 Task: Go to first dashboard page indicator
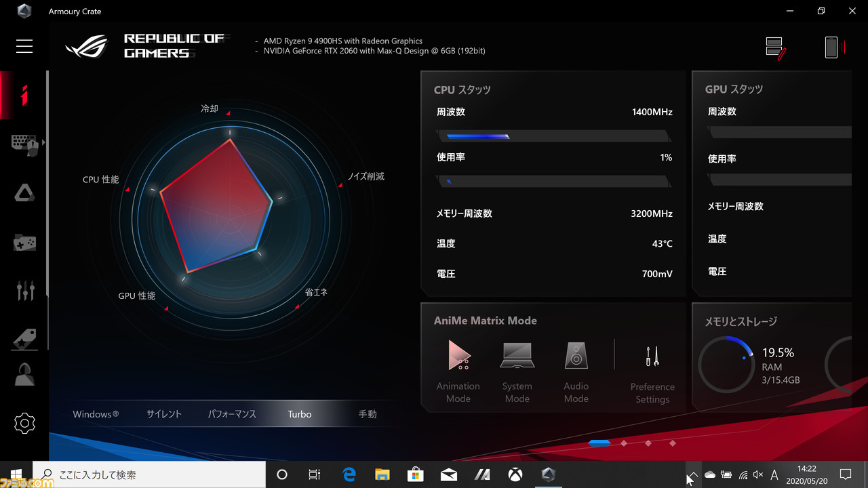click(x=599, y=443)
